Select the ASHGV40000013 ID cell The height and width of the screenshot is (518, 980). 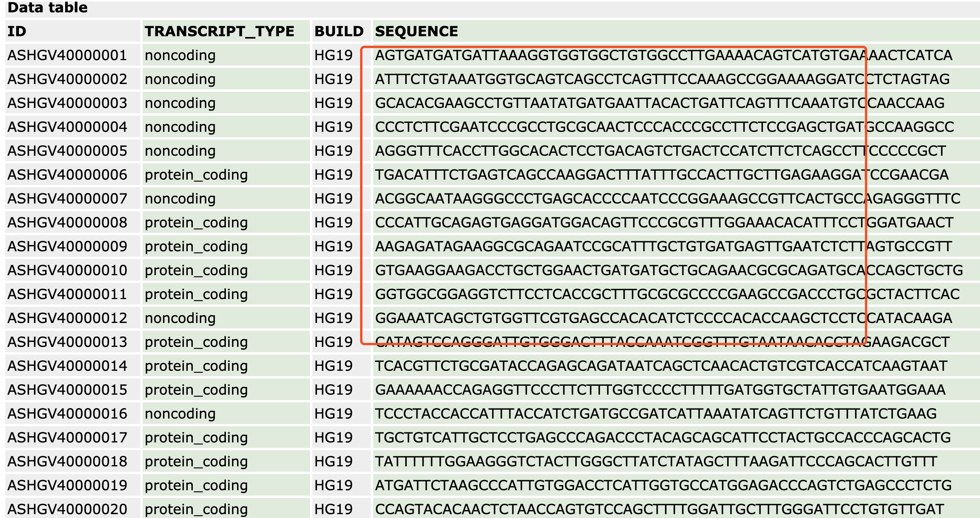(67, 342)
